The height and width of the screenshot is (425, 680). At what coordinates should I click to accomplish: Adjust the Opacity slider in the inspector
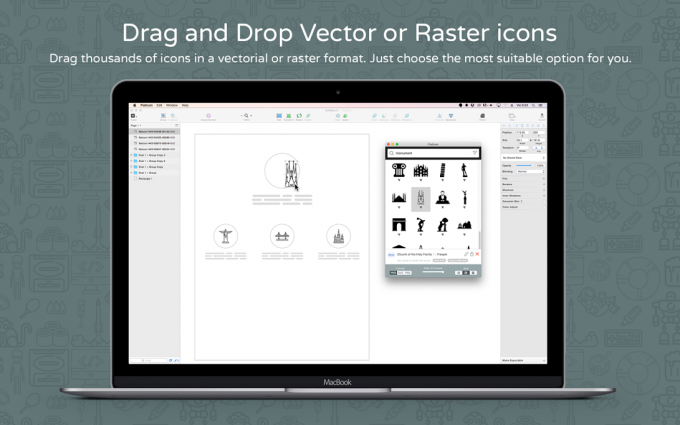[x=524, y=166]
